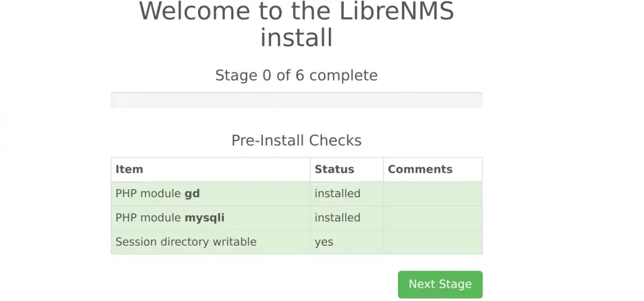
Task: Click the installed status for gd module
Action: tap(338, 193)
